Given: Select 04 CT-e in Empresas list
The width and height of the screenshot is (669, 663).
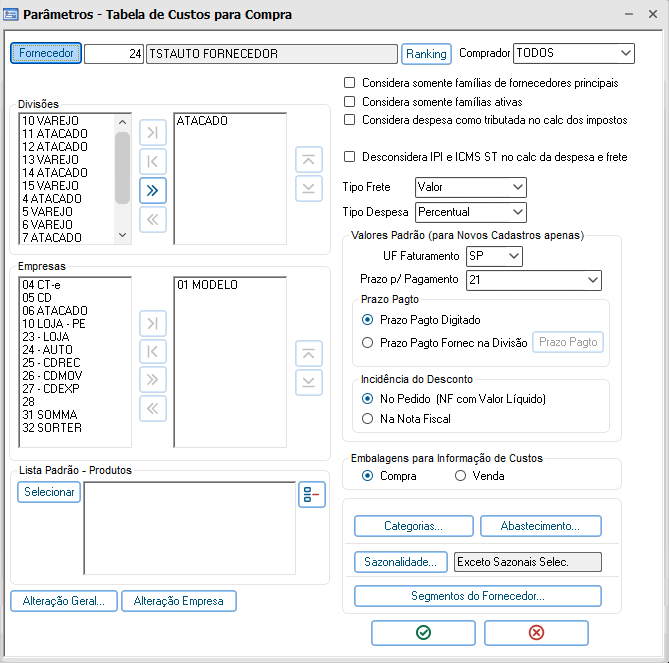Looking at the screenshot, I should tap(41, 285).
